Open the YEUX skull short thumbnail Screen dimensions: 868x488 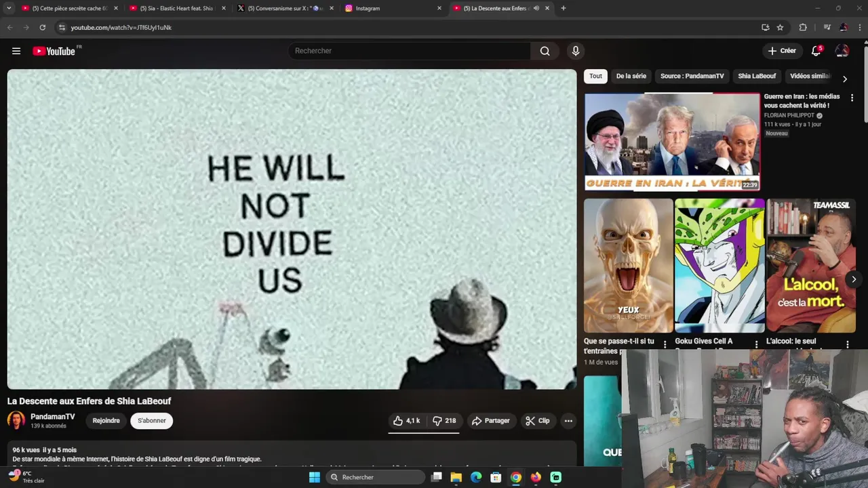pos(629,266)
